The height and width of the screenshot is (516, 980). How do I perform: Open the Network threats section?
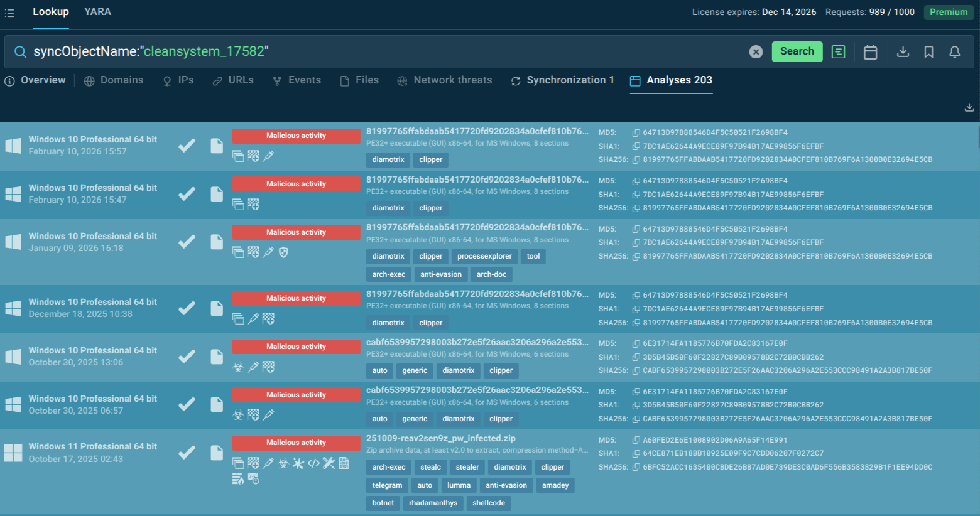(x=452, y=80)
